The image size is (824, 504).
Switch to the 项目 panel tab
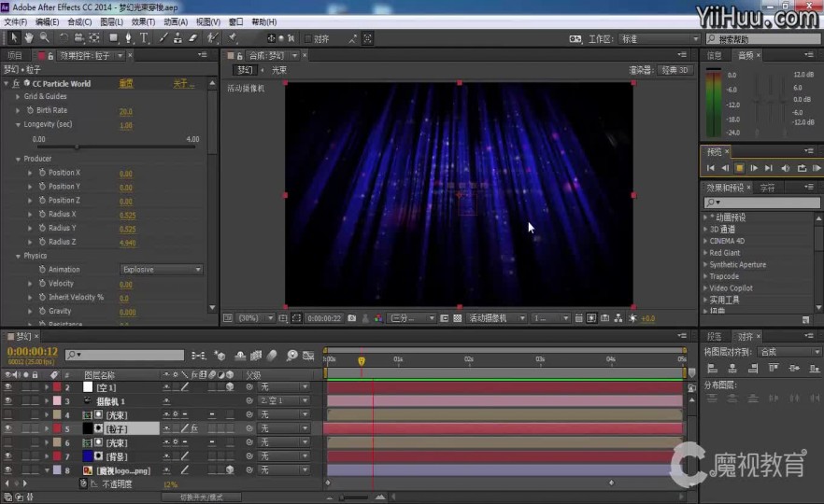pyautogui.click(x=15, y=55)
